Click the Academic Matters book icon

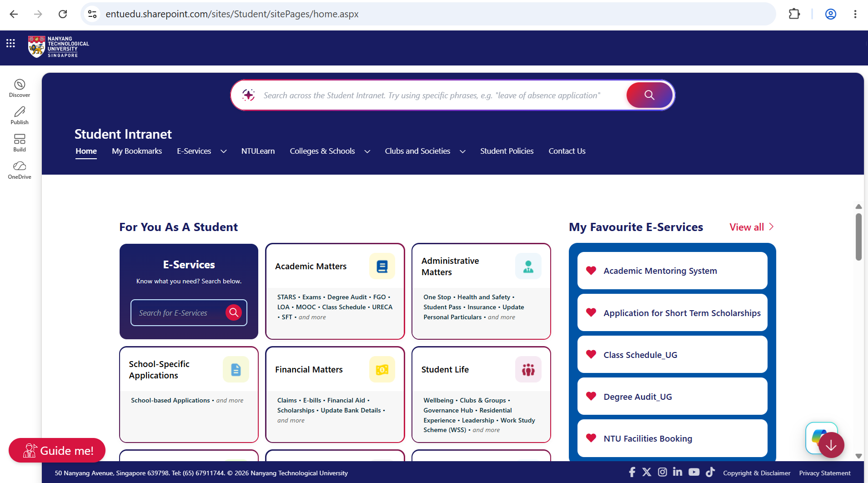(x=382, y=266)
